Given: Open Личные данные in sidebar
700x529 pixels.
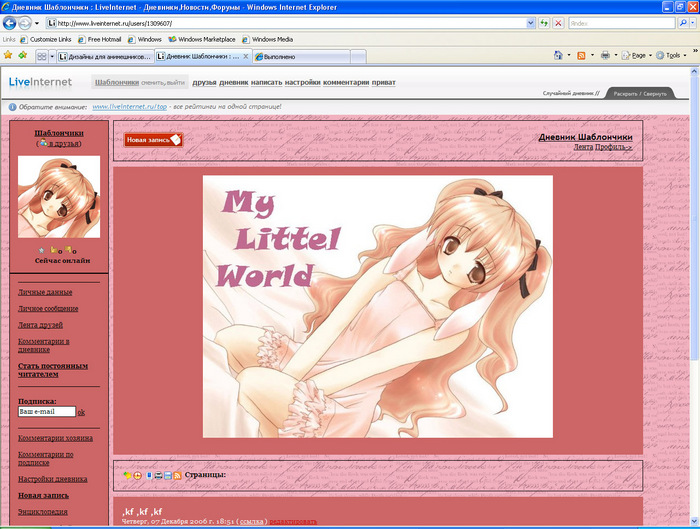Looking at the screenshot, I should [x=45, y=292].
